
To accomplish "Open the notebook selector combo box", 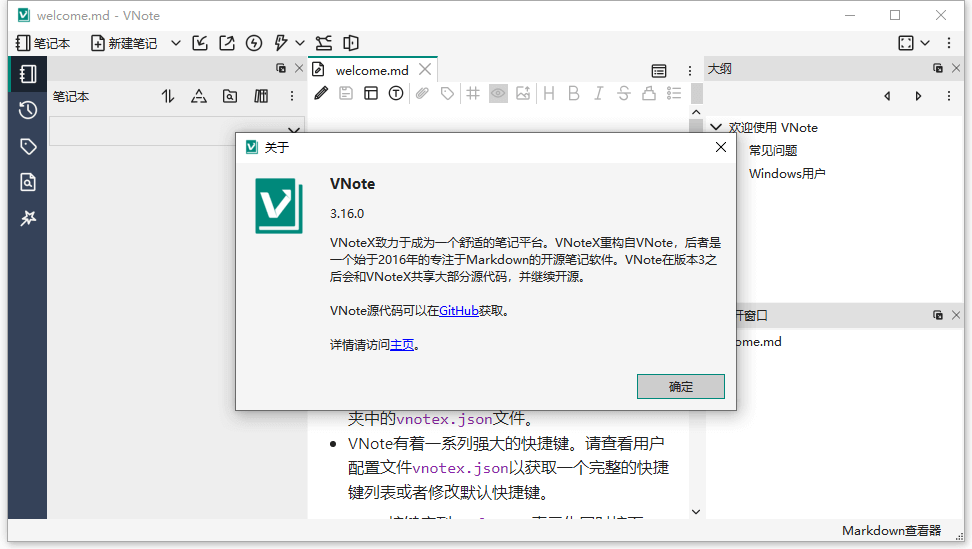I will [x=177, y=131].
